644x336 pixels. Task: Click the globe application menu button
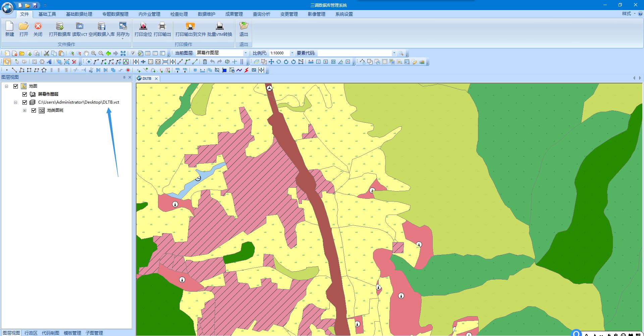[x=7, y=8]
